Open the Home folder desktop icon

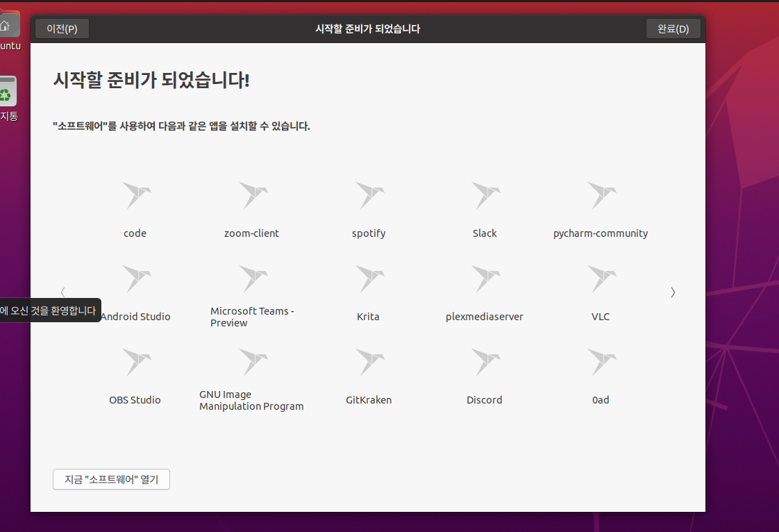point(9,25)
